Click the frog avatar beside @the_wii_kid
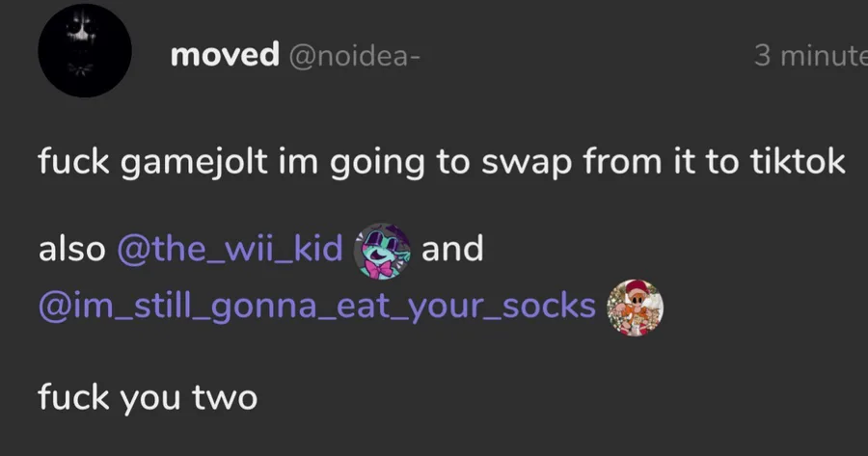Image resolution: width=868 pixels, height=456 pixels. (382, 251)
